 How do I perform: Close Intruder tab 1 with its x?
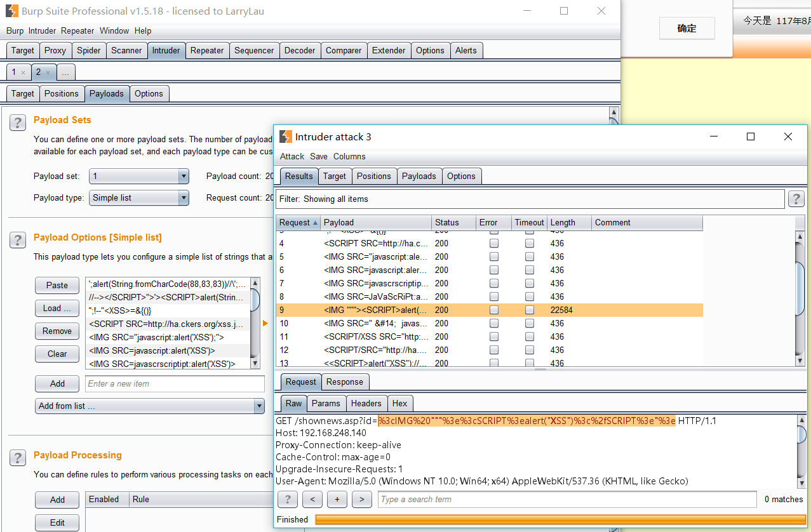click(x=23, y=72)
